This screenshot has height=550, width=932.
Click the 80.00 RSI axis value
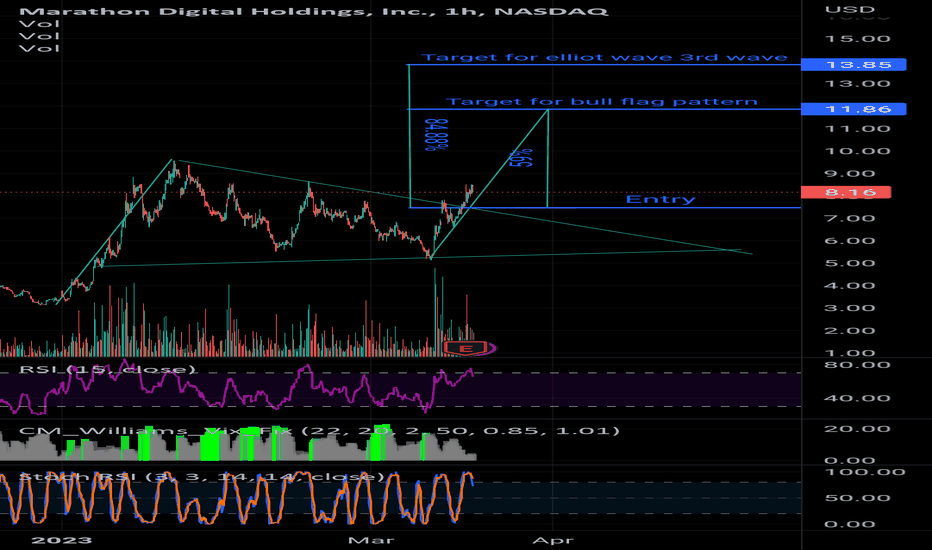857,364
